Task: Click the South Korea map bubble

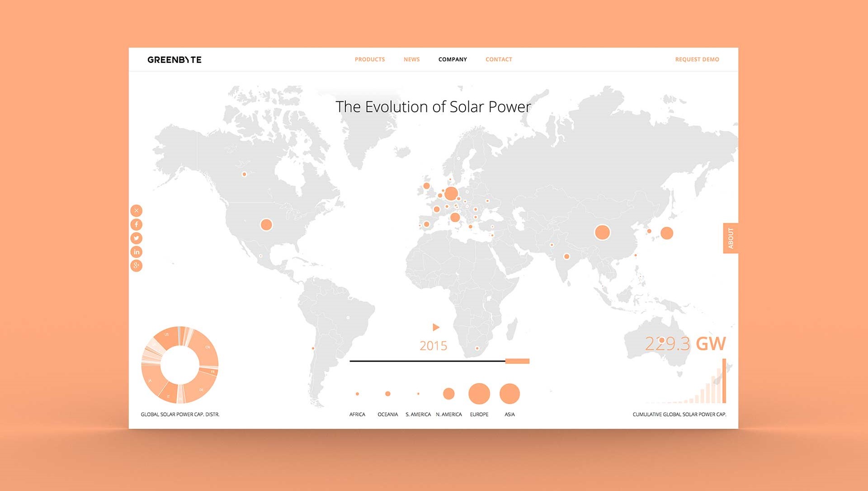Action: pos(649,231)
